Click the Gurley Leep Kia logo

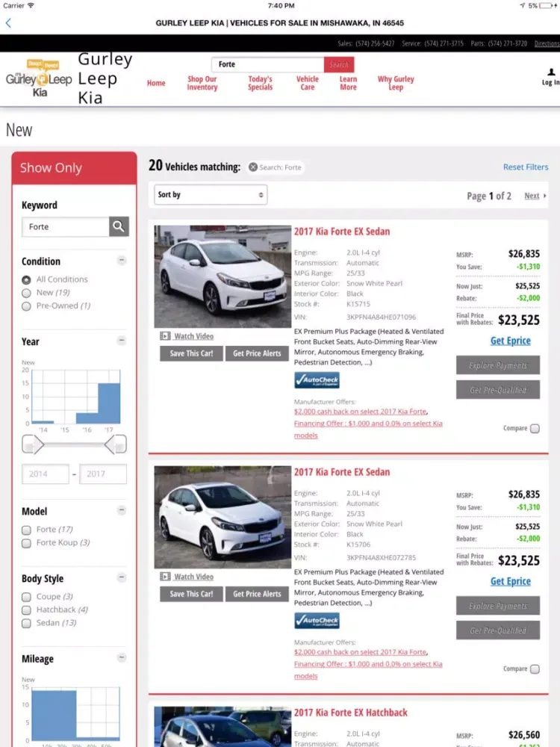pyautogui.click(x=39, y=78)
